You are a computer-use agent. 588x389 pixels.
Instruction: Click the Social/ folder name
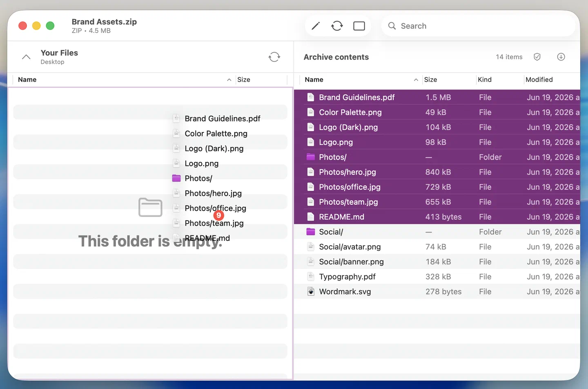click(x=331, y=232)
